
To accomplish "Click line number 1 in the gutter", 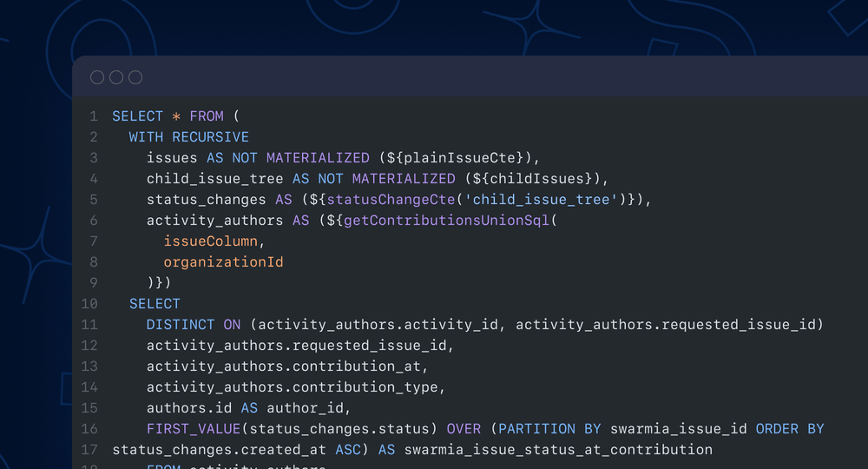I will click(93, 116).
